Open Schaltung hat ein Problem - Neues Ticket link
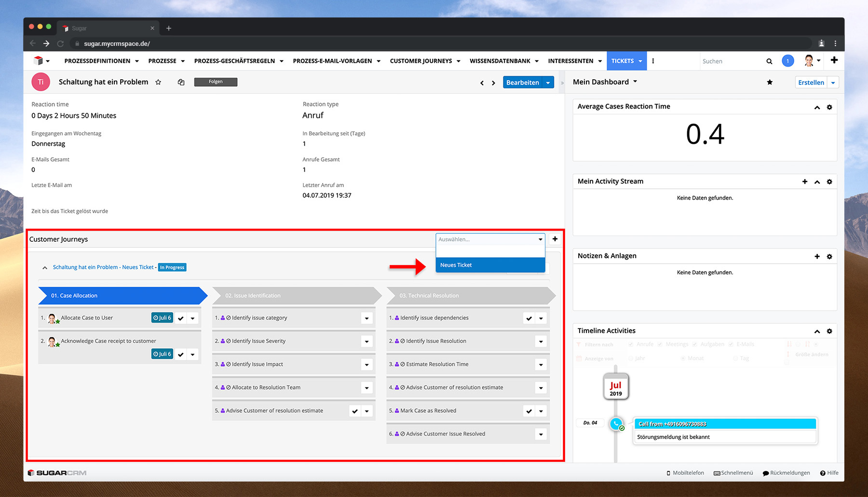 pyautogui.click(x=103, y=267)
